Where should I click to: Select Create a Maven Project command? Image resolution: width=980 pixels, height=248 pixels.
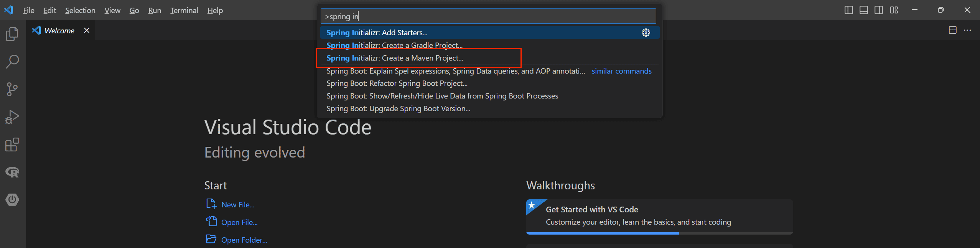(x=395, y=58)
